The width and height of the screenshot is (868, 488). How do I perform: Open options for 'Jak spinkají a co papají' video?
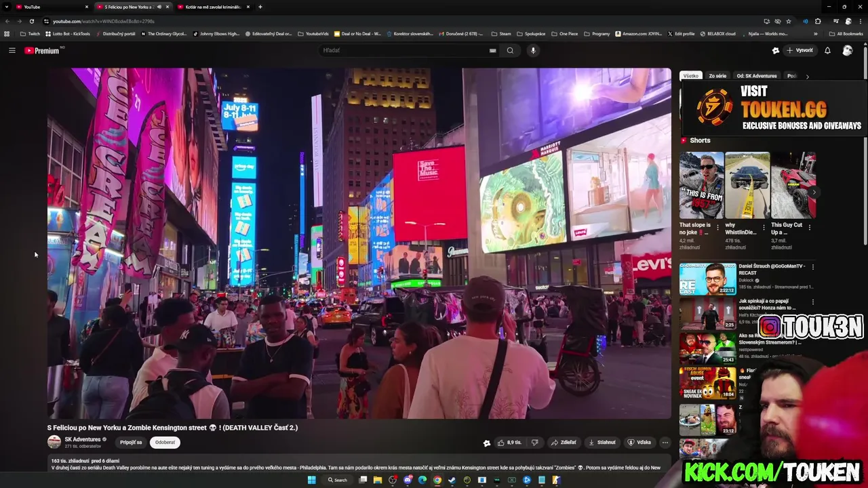[812, 302]
